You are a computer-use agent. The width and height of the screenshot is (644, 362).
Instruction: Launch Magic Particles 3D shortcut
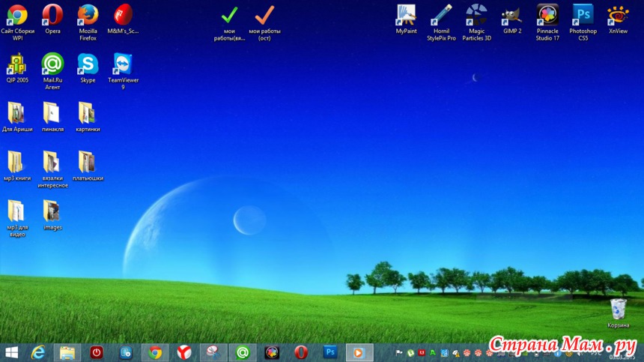476,22
